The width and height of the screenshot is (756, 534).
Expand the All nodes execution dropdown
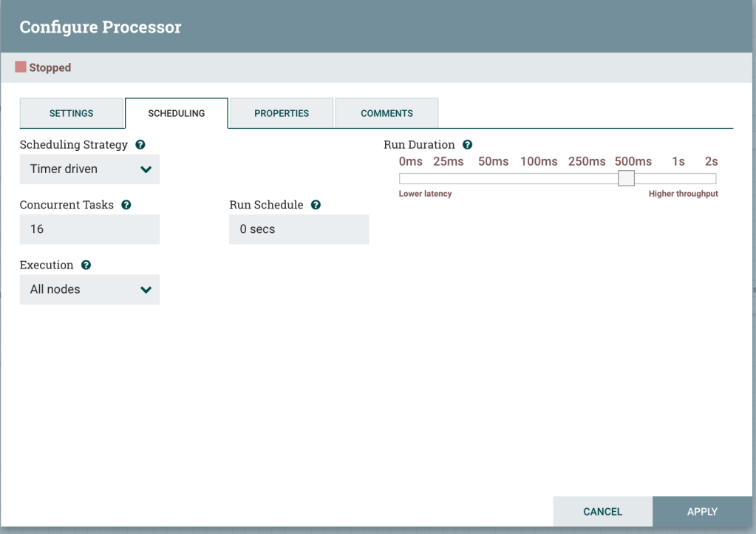[89, 289]
